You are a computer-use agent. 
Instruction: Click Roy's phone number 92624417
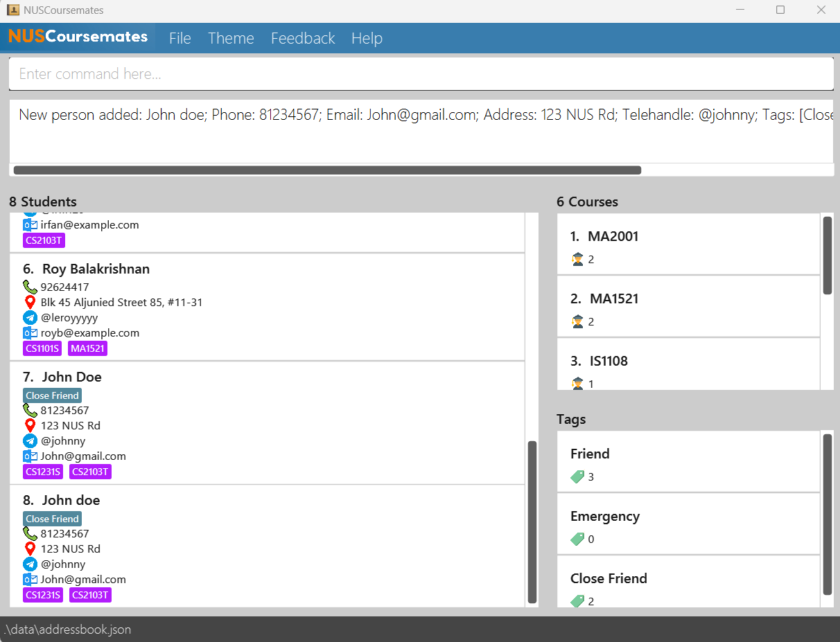64,287
